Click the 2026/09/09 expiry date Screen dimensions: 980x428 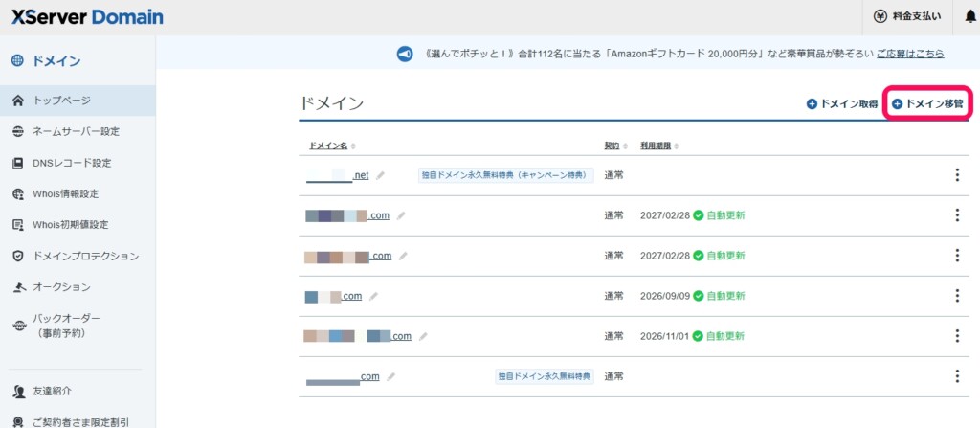tap(664, 296)
